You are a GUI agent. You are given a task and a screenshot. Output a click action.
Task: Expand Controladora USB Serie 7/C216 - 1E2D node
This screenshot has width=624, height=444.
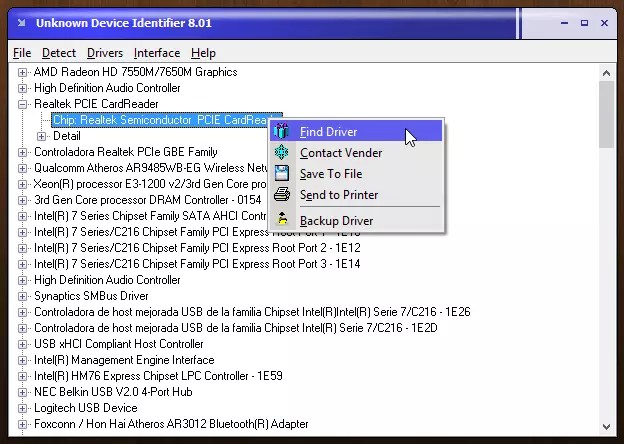[x=22, y=328]
